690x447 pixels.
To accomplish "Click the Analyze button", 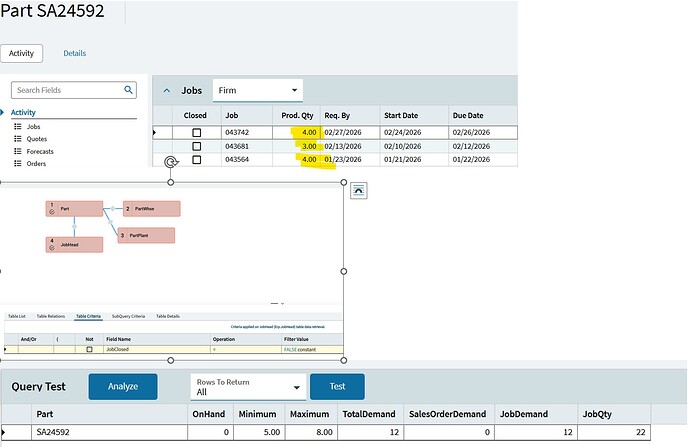I will (x=123, y=387).
